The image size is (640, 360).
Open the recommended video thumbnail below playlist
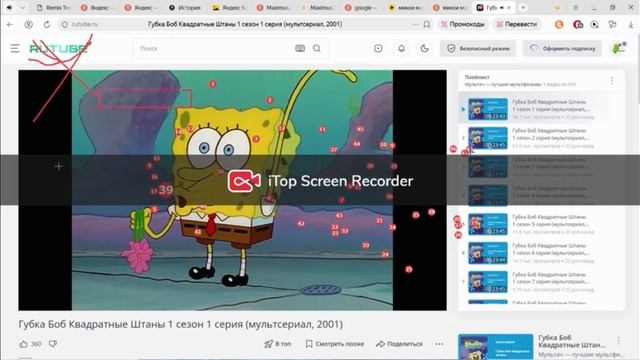[x=496, y=347]
